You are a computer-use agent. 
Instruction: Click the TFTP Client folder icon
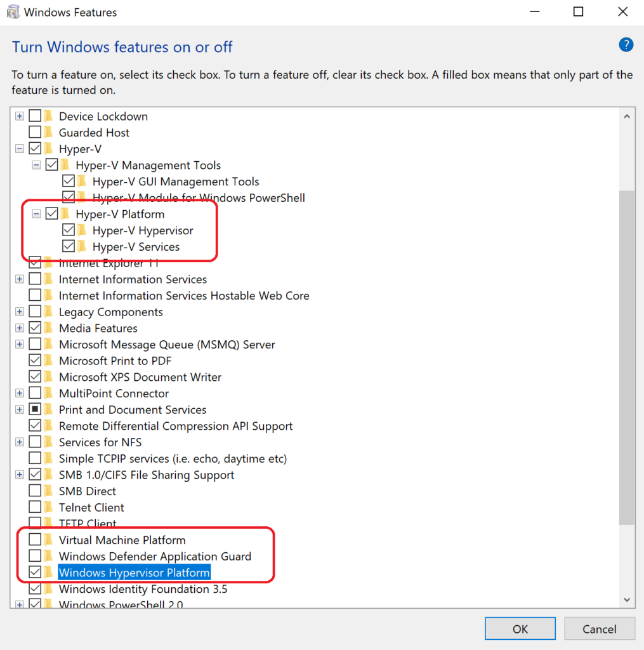click(48, 523)
